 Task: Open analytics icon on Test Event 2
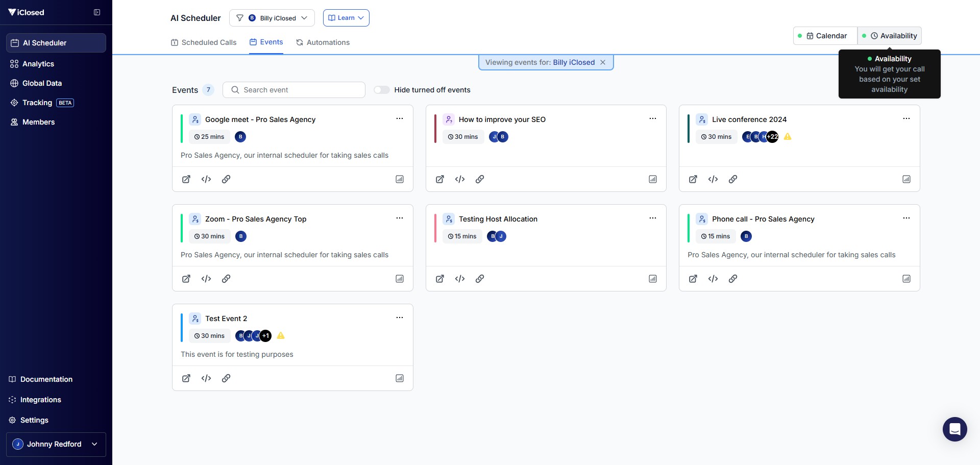point(400,378)
